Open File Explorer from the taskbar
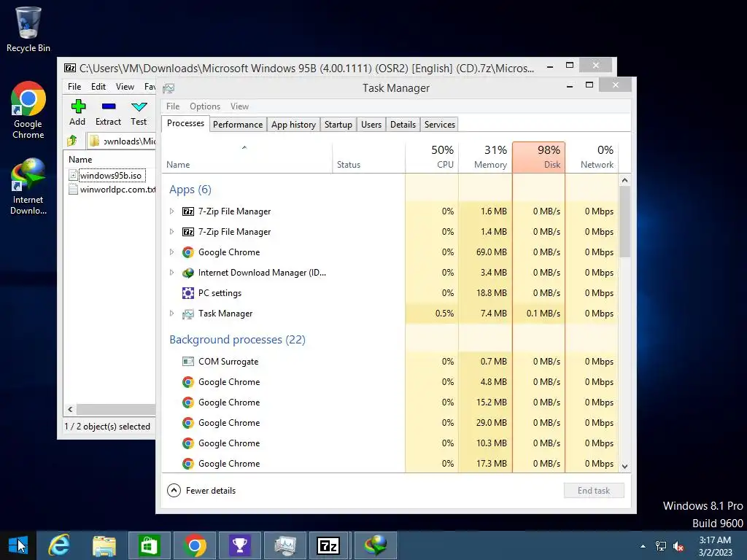The height and width of the screenshot is (560, 747). [104, 545]
